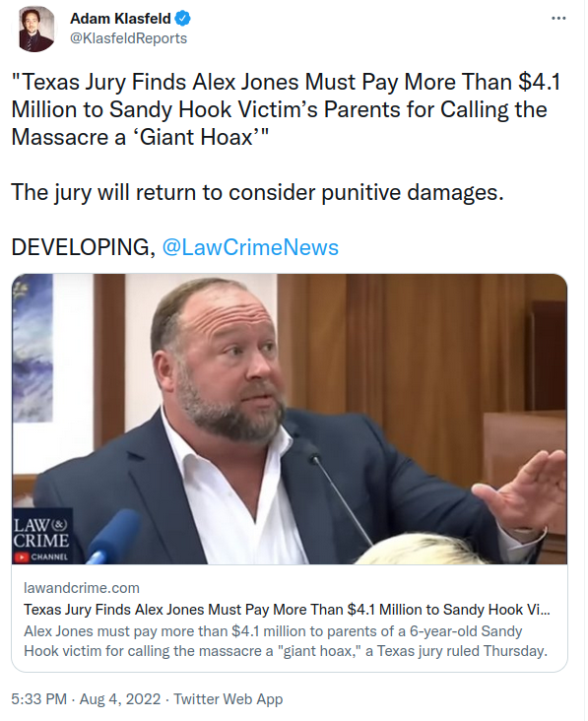The width and height of the screenshot is (588, 721).
Task: Open the three-dot more options menu
Action: click(x=557, y=19)
